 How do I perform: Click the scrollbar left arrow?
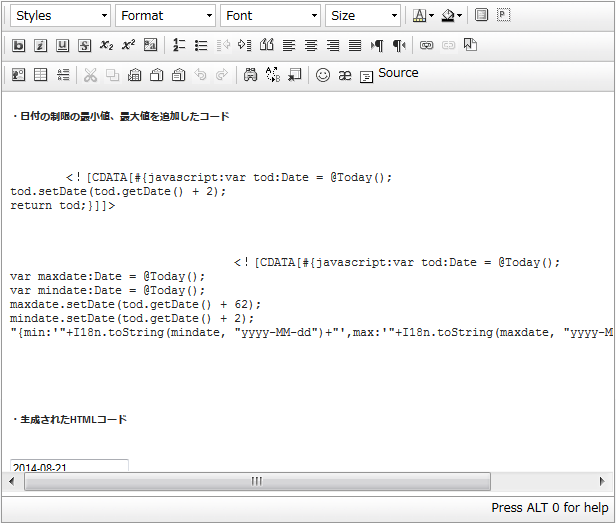click(12, 481)
